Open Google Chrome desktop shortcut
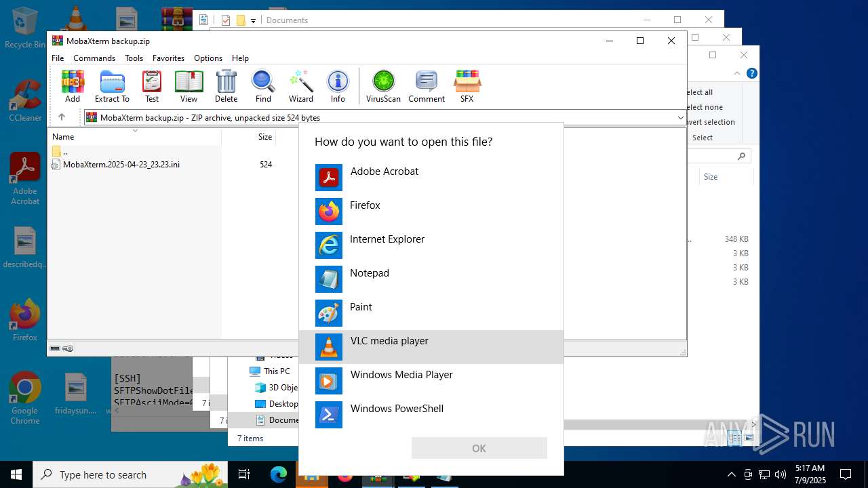 (25, 399)
